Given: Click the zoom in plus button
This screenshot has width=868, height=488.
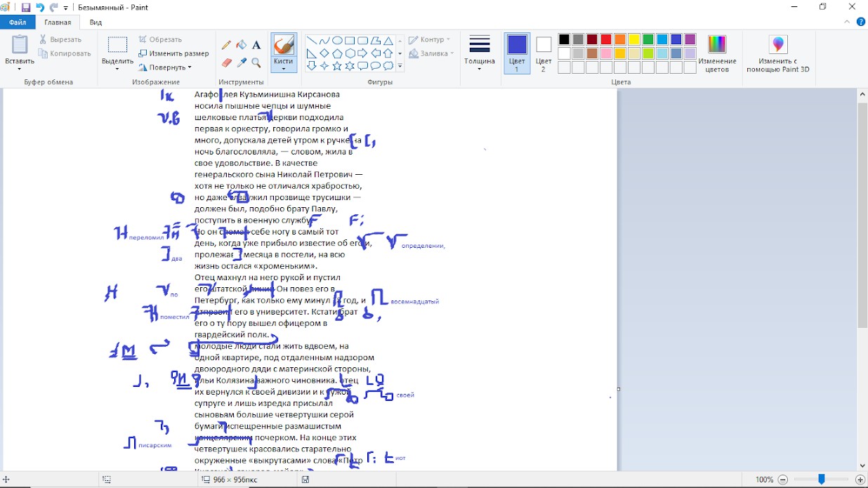Looking at the screenshot, I should click(x=860, y=480).
